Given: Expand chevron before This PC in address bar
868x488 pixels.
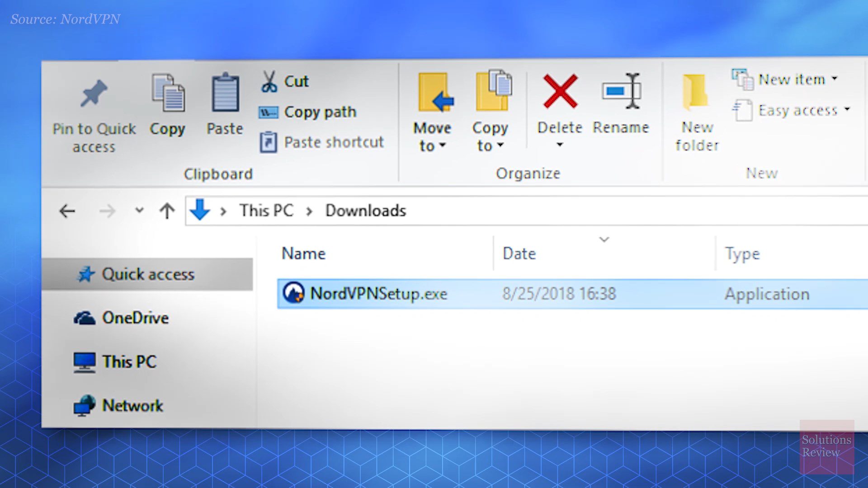Looking at the screenshot, I should pyautogui.click(x=223, y=211).
